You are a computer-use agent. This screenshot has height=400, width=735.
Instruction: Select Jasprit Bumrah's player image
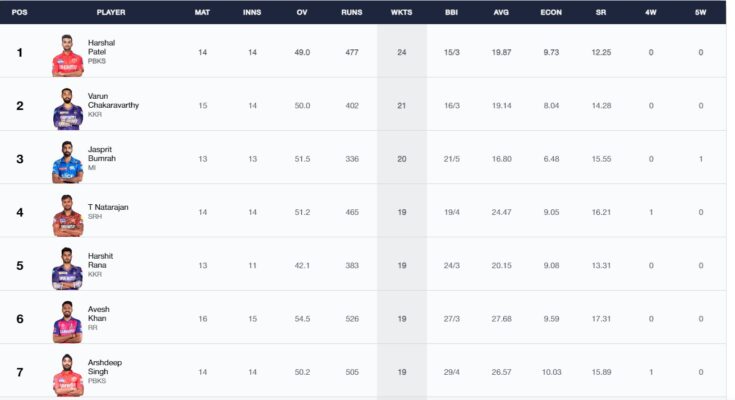point(68,162)
